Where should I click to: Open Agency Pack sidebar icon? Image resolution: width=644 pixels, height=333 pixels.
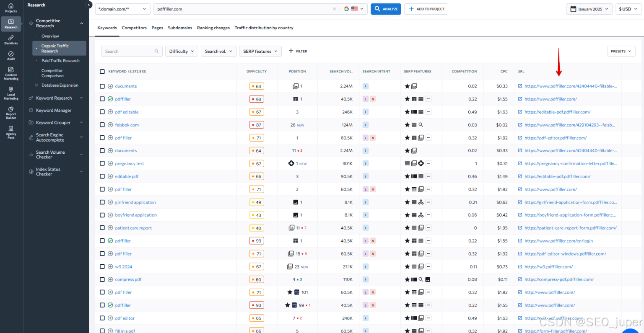coord(11,132)
